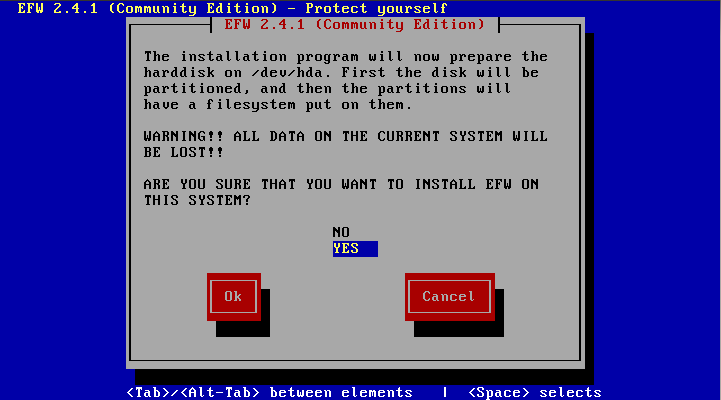Click the EFW 2.4.1 text in top header
The width and height of the screenshot is (721, 400).
click(x=57, y=8)
